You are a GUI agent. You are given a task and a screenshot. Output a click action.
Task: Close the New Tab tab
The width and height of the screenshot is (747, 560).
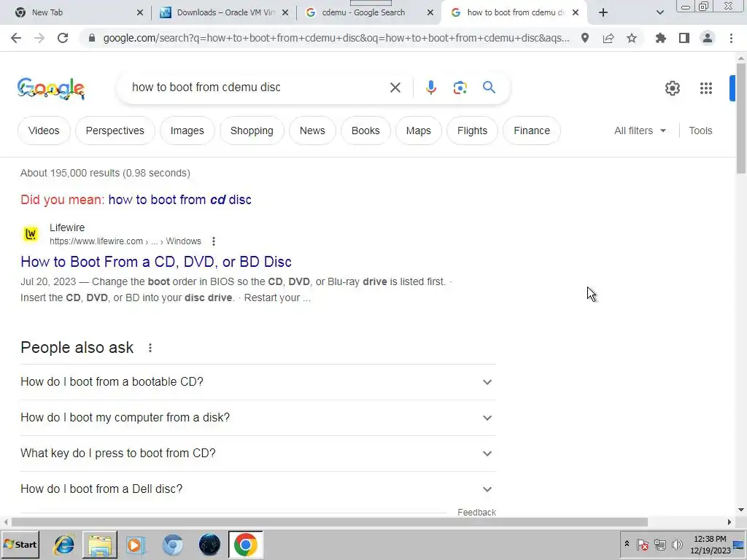(139, 13)
